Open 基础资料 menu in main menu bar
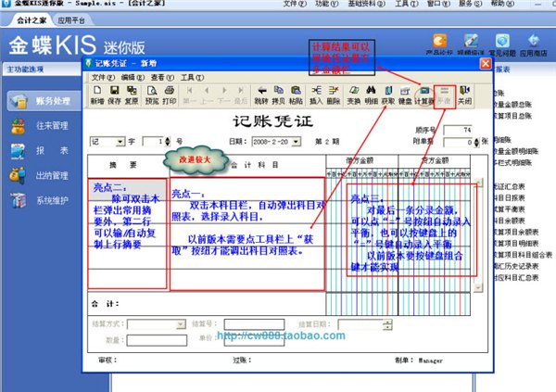Viewport: 556px width, 392px height. coord(366,4)
